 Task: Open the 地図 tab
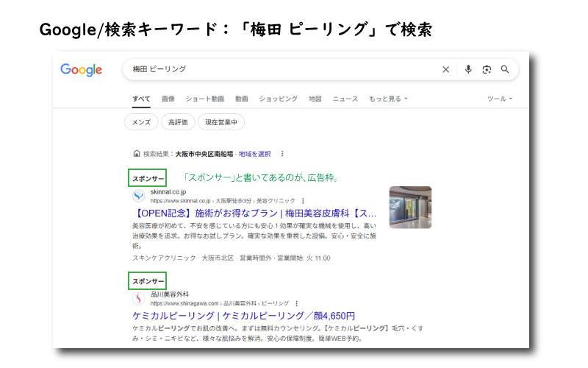pyautogui.click(x=315, y=99)
